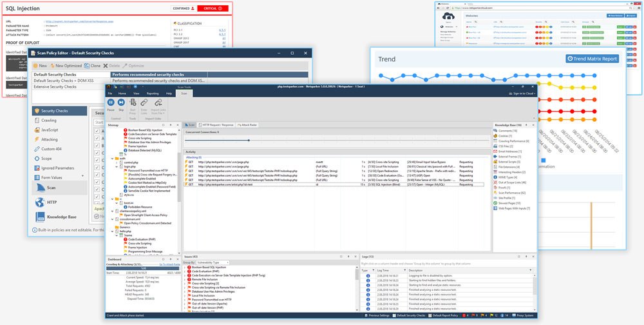Open the Group By Vulnerability Type dropdown
The width and height of the screenshot is (644, 325).
(x=213, y=262)
